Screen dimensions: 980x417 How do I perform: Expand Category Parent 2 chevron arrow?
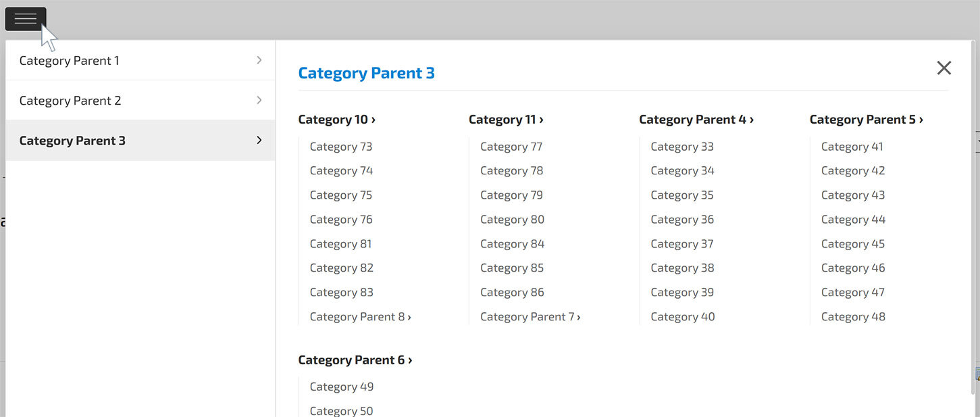click(x=259, y=100)
